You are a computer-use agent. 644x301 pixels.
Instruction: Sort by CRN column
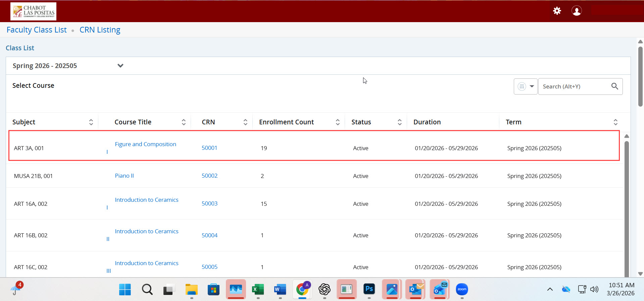245,122
